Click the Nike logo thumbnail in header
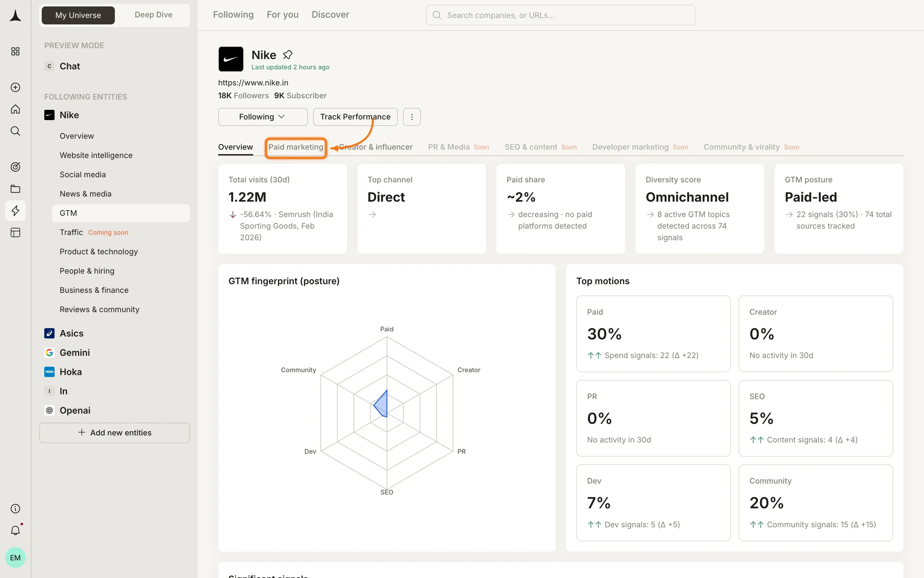 pyautogui.click(x=231, y=59)
